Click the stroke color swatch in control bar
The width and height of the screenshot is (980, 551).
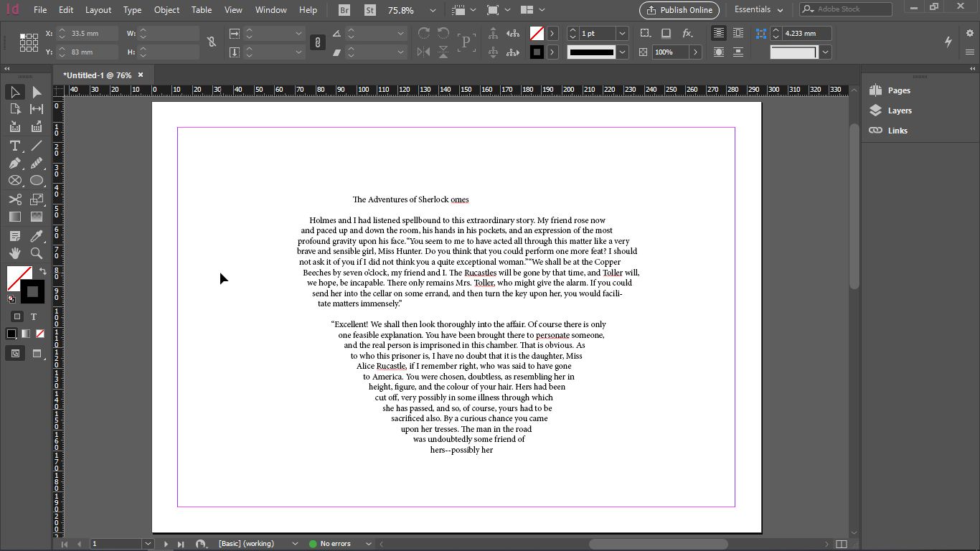[537, 52]
